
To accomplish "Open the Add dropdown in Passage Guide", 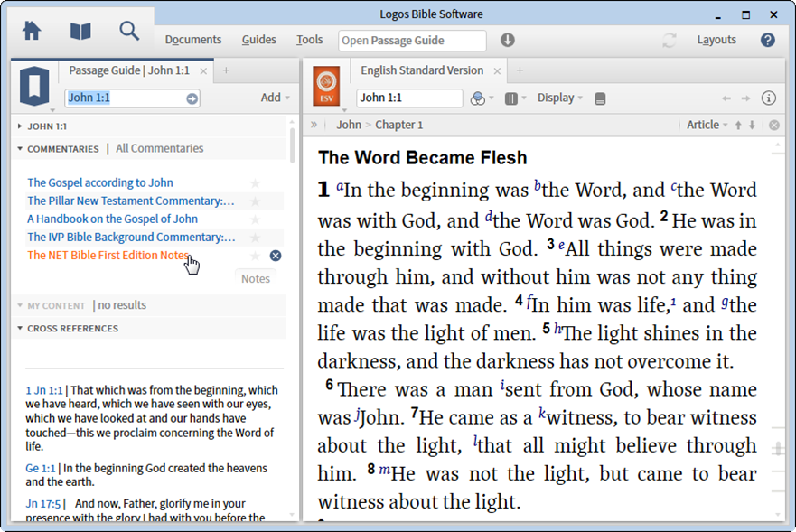I will tap(276, 98).
